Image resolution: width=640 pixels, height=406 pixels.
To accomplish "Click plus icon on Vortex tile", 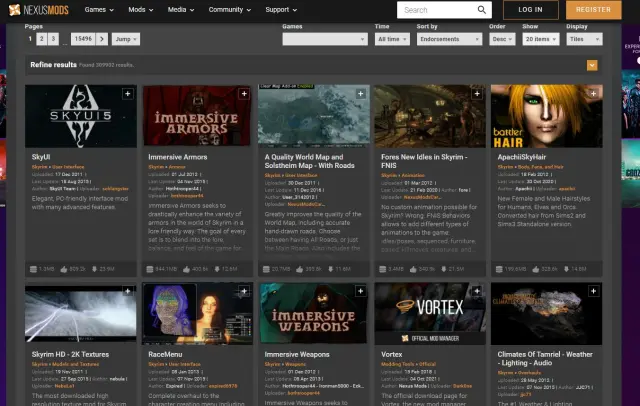I will pos(477,291).
